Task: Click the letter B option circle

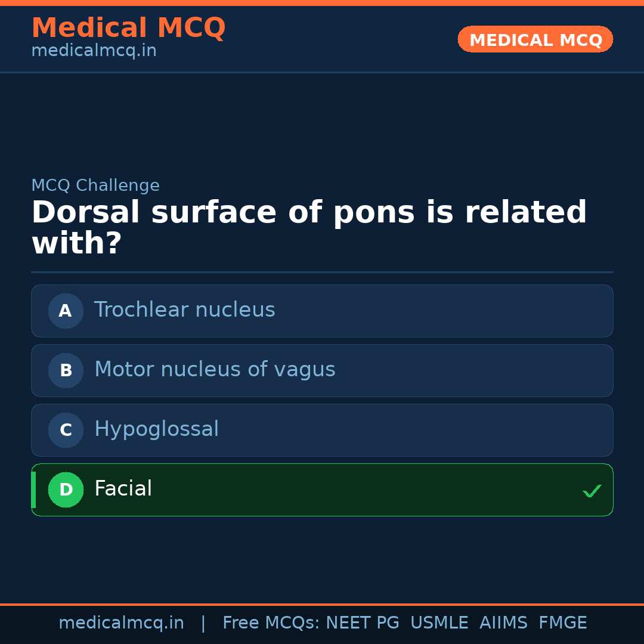Action: tap(66, 370)
